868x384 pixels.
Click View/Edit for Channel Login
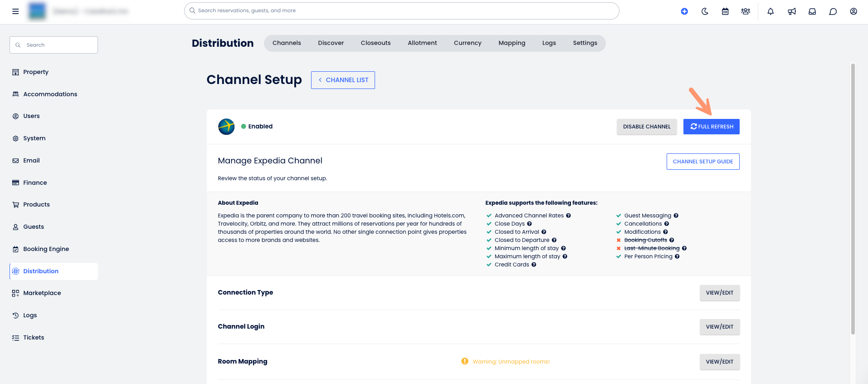(720, 327)
